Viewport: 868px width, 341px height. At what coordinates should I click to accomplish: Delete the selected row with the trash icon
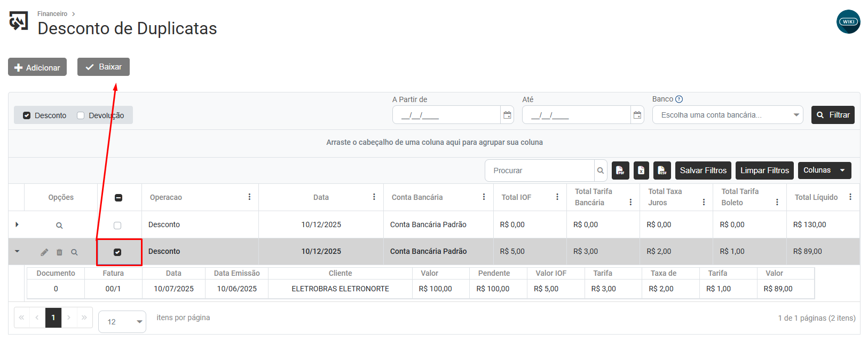click(x=59, y=252)
